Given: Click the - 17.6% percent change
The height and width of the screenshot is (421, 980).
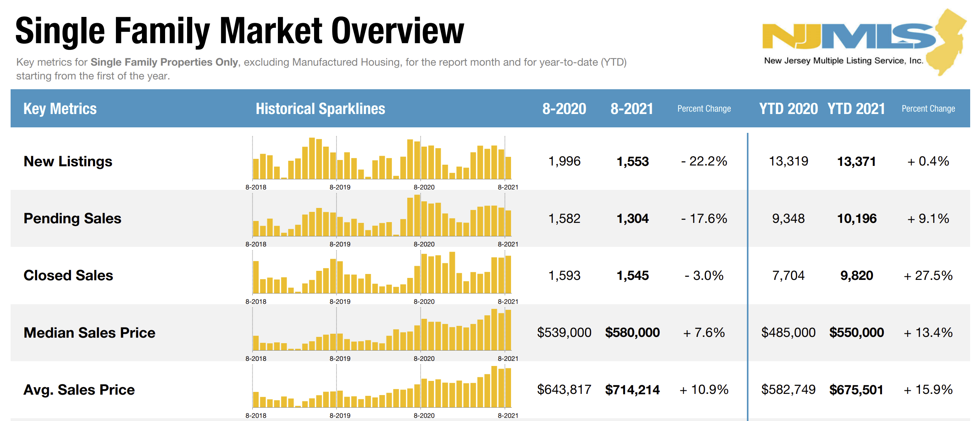Looking at the screenshot, I should coord(704,218).
